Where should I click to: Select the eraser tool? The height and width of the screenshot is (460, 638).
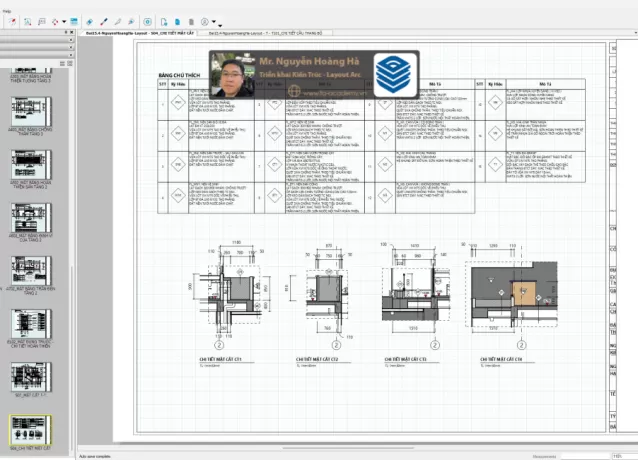click(90, 22)
